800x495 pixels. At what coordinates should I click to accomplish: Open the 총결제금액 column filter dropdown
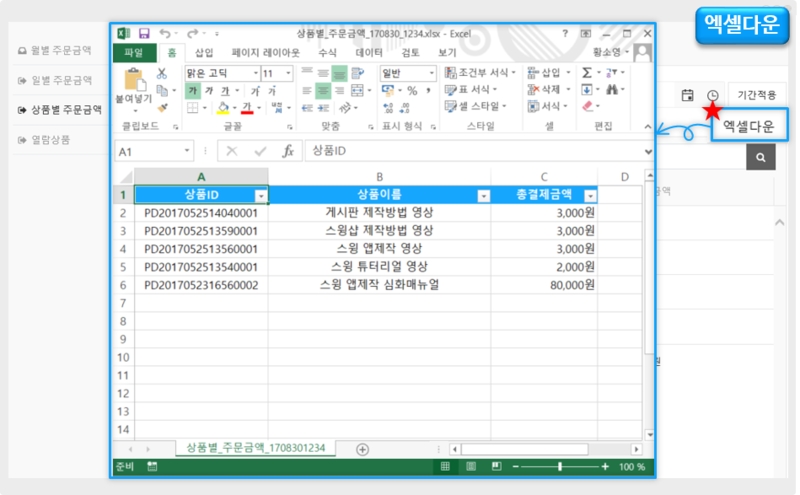590,195
